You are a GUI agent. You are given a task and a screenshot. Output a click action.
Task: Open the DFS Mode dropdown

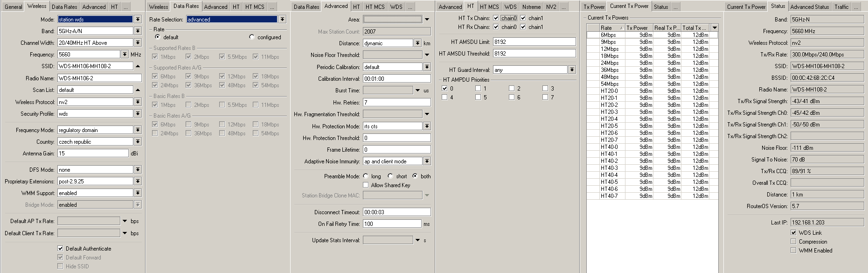tap(138, 169)
